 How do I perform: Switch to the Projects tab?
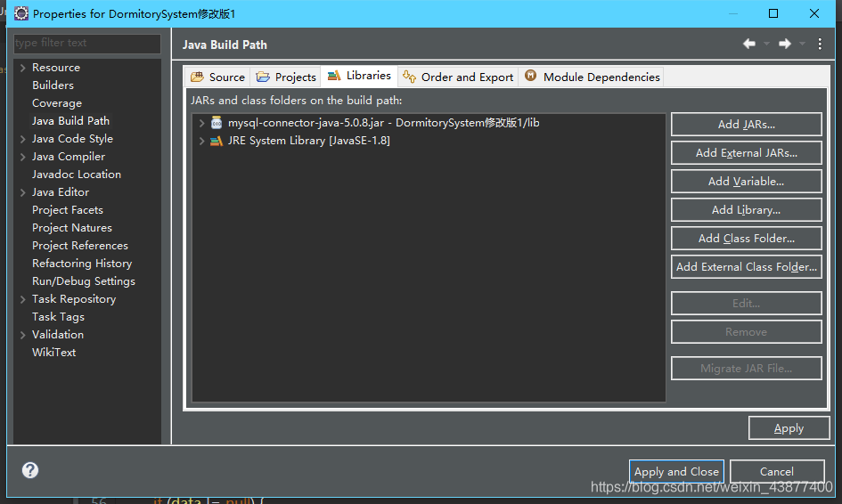click(286, 77)
